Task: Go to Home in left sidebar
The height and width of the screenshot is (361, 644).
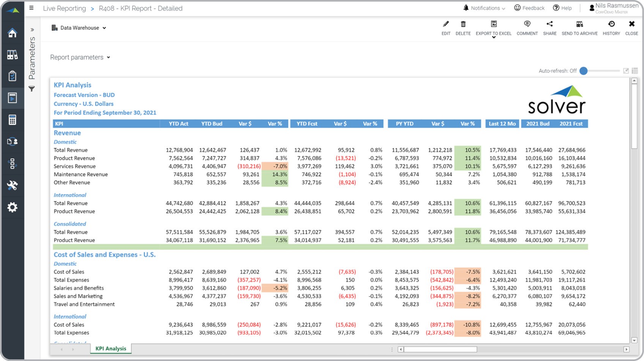Action: click(13, 33)
